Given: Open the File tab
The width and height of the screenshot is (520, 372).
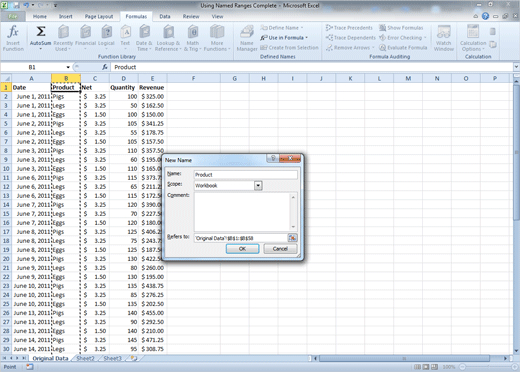Looking at the screenshot, I should [x=13, y=16].
